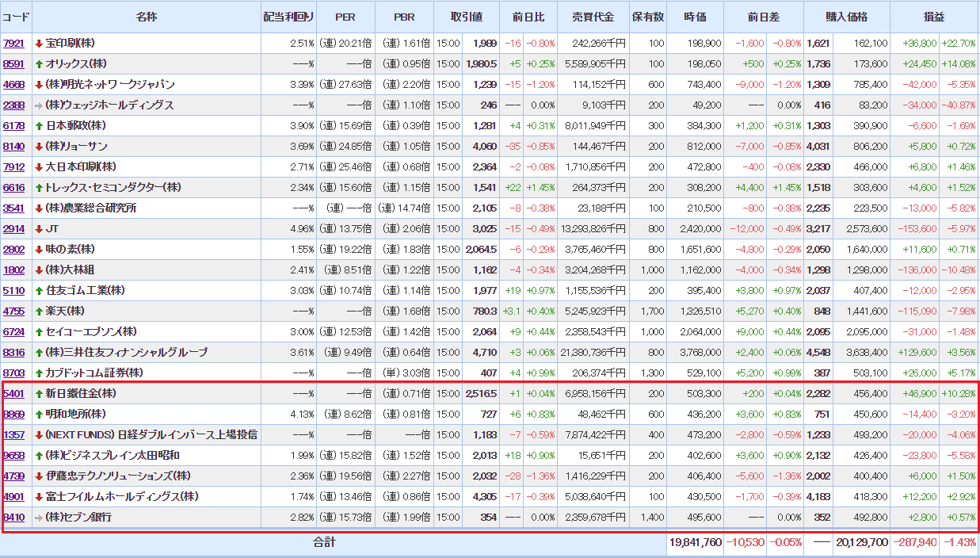Viewport: 980px width, 558px height.
Task: Click the 配当利回り column header
Action: click(x=288, y=17)
